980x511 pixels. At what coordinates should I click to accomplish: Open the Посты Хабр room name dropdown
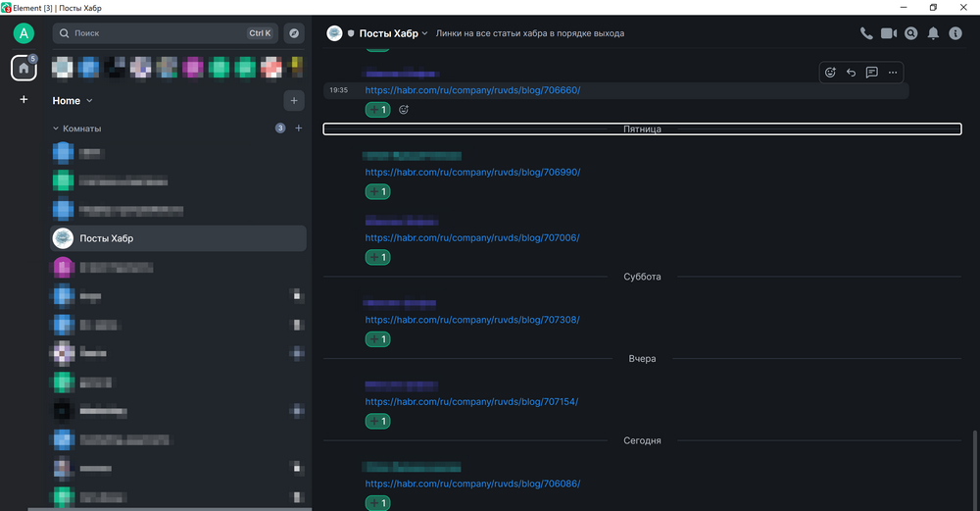click(x=393, y=33)
